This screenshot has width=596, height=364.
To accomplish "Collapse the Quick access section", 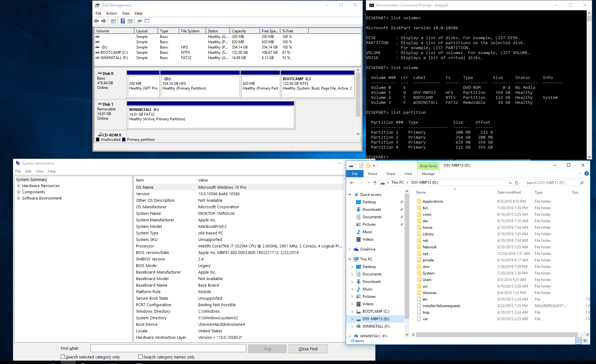I will pyautogui.click(x=350, y=195).
